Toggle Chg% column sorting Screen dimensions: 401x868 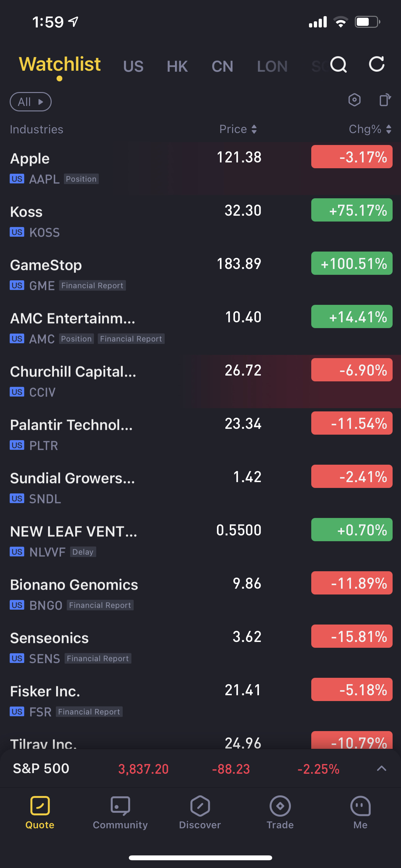[370, 129]
